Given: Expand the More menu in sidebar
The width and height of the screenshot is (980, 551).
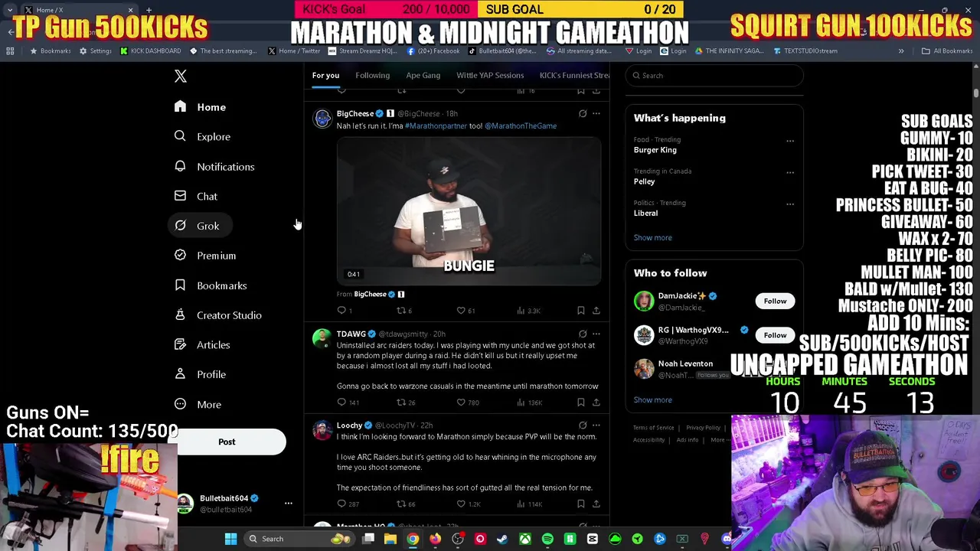Looking at the screenshot, I should pos(198,404).
